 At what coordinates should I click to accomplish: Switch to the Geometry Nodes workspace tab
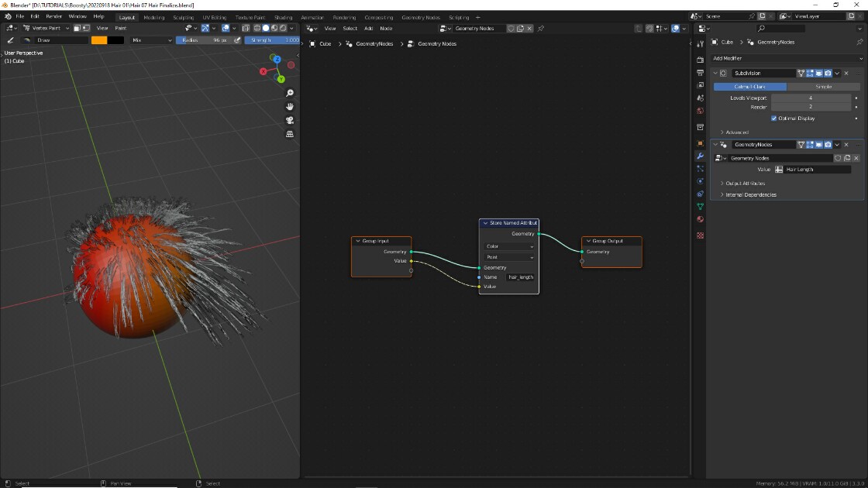[x=421, y=17]
